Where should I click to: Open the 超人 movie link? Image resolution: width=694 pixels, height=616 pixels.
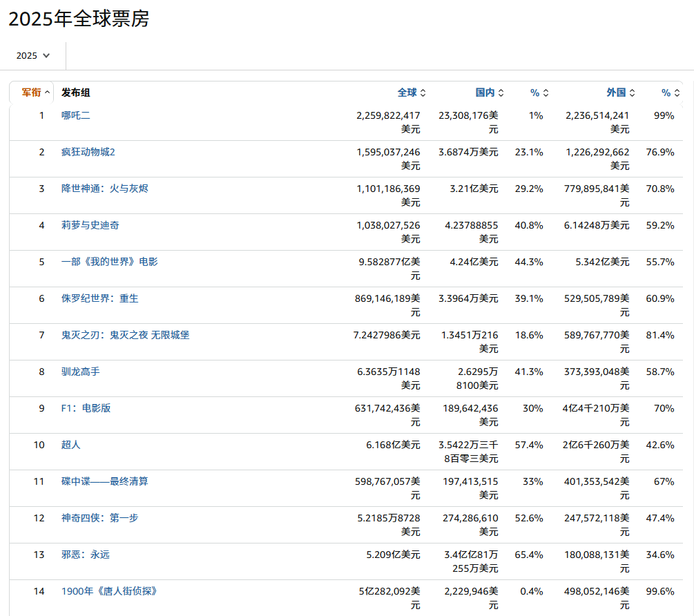71,445
